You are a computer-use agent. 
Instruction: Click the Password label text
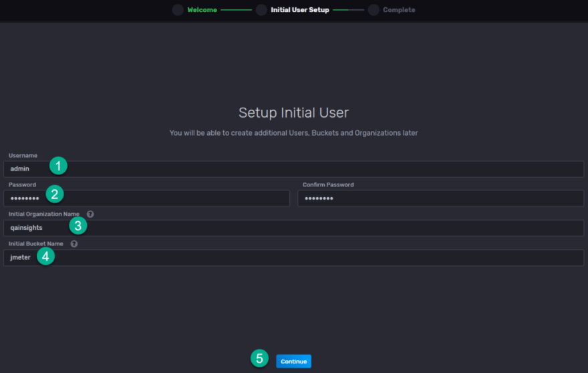[x=23, y=184]
